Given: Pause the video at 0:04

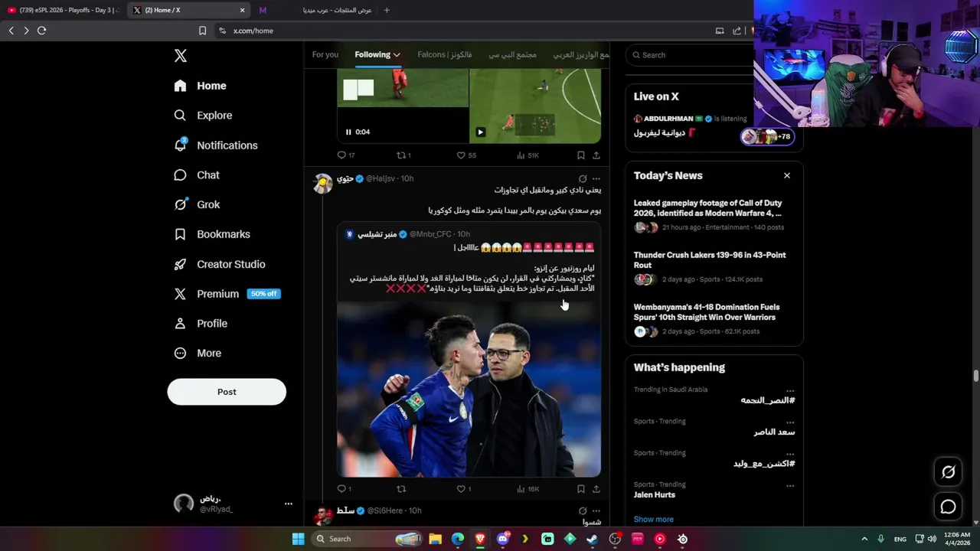Looking at the screenshot, I should [348, 132].
